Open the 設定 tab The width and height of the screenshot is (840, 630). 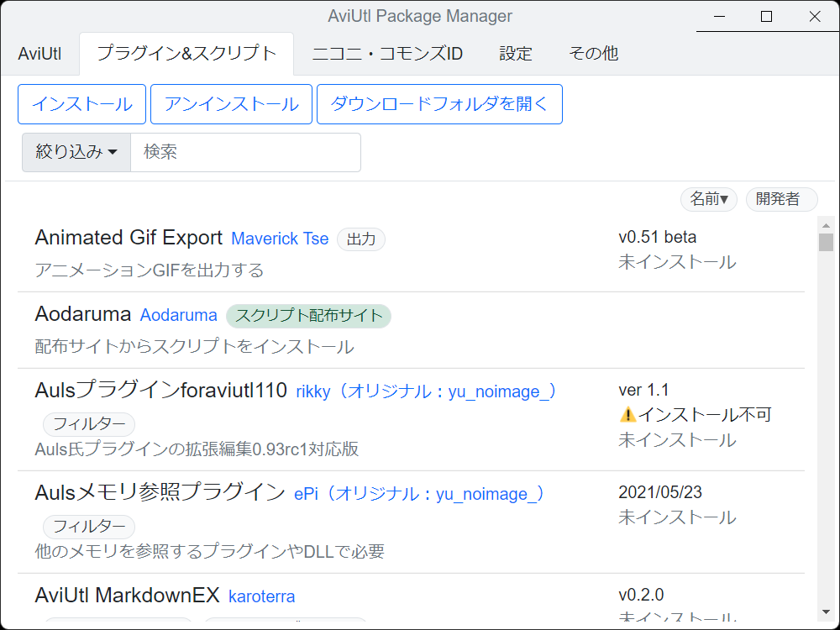pyautogui.click(x=516, y=54)
